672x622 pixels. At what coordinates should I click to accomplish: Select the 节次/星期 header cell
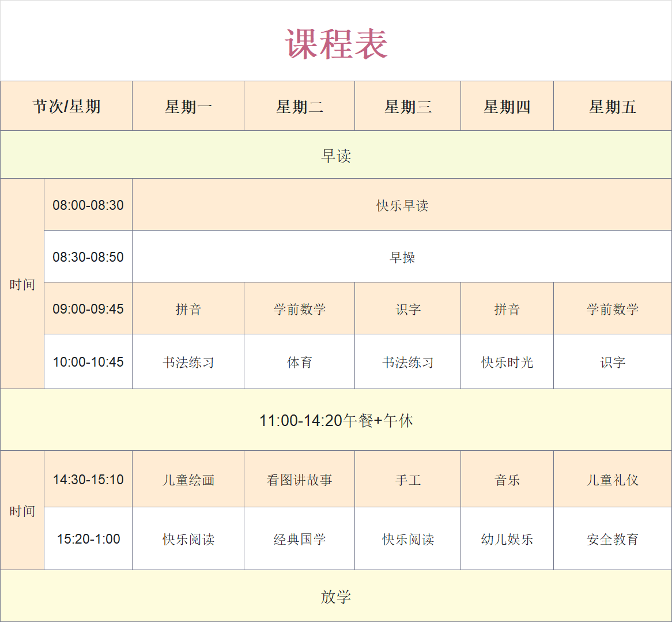(x=66, y=107)
